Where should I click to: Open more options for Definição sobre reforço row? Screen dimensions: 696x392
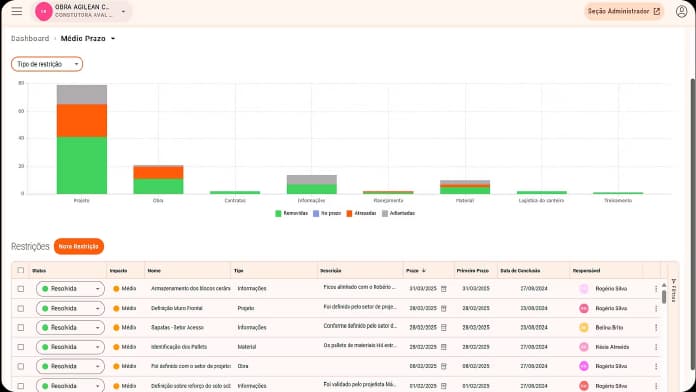[x=656, y=386]
